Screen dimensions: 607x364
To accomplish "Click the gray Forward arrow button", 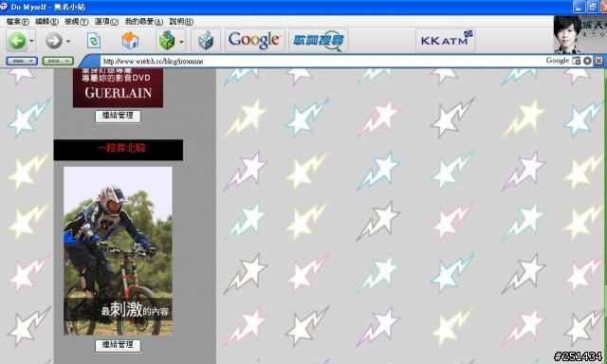I will pyautogui.click(x=54, y=41).
